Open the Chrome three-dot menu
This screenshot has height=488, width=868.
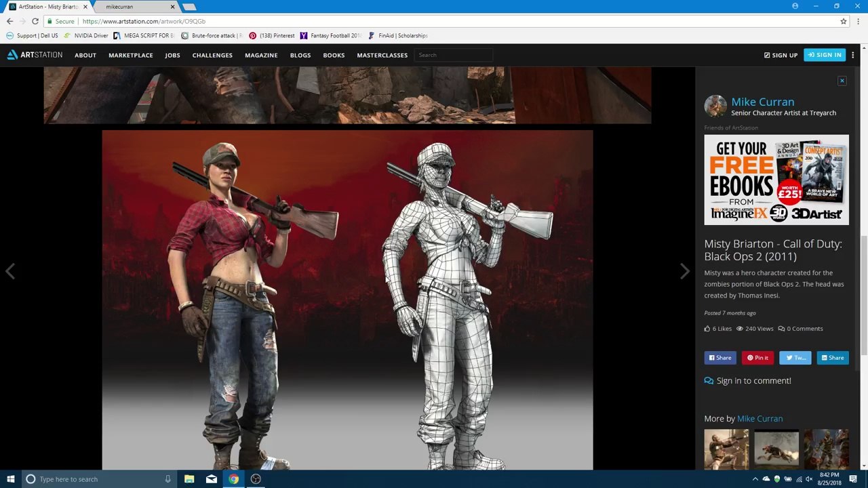tap(857, 21)
